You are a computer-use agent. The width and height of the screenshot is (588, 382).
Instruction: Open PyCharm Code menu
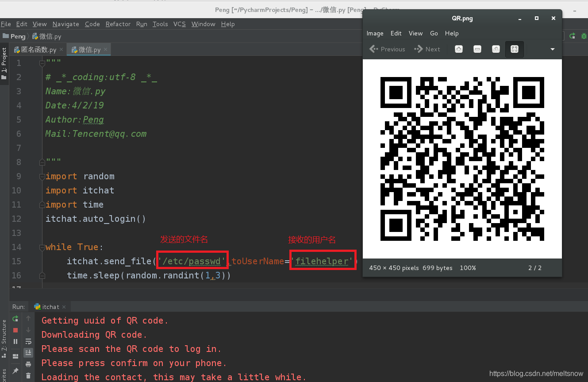click(92, 24)
